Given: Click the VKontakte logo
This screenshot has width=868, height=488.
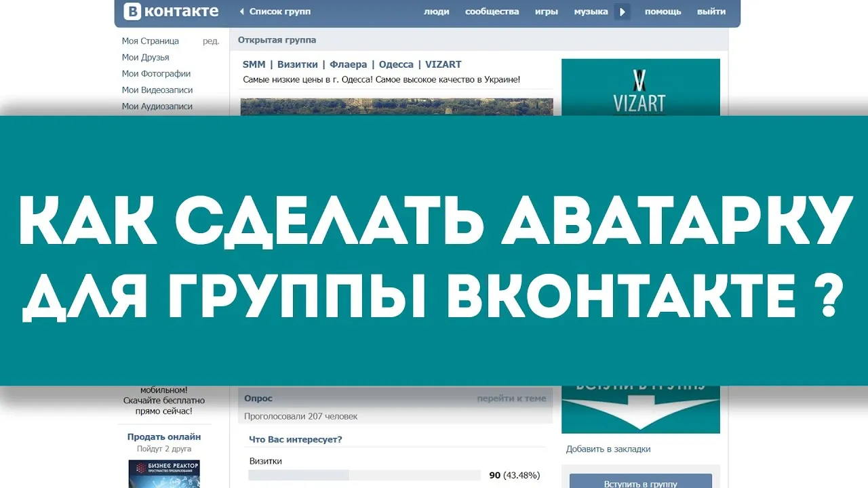Looking at the screenshot, I should click(171, 12).
